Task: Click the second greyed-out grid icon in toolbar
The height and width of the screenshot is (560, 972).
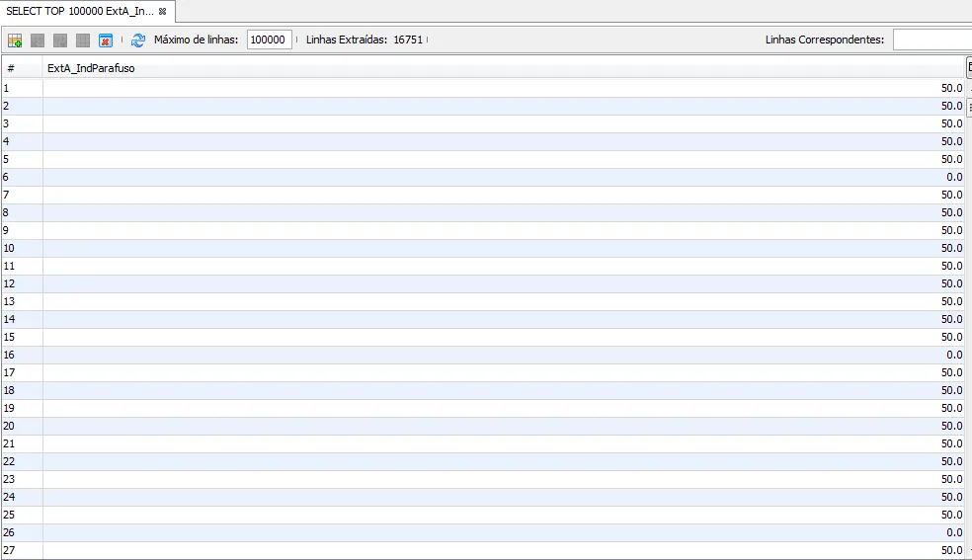Action: tap(60, 40)
